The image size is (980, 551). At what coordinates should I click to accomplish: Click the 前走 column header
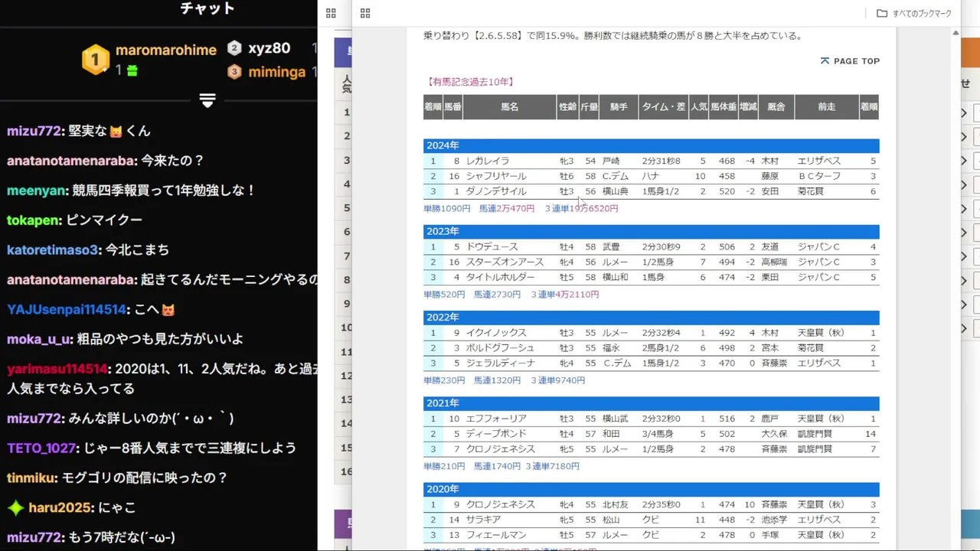tap(827, 107)
